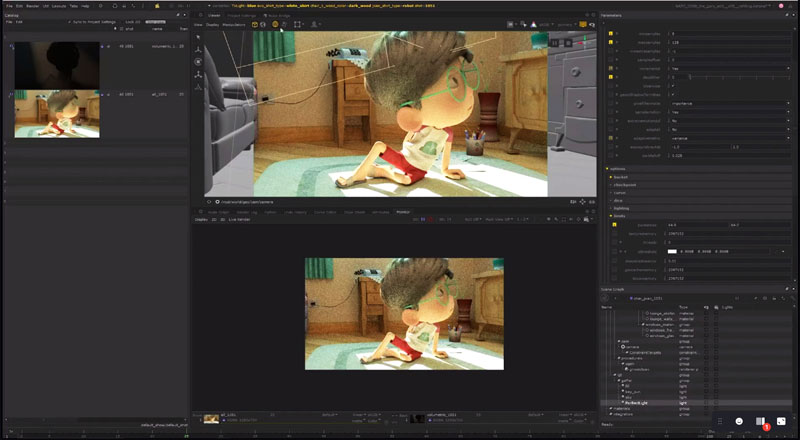
Task: Click the panel overlay icon with red badge
Action: pos(761,422)
